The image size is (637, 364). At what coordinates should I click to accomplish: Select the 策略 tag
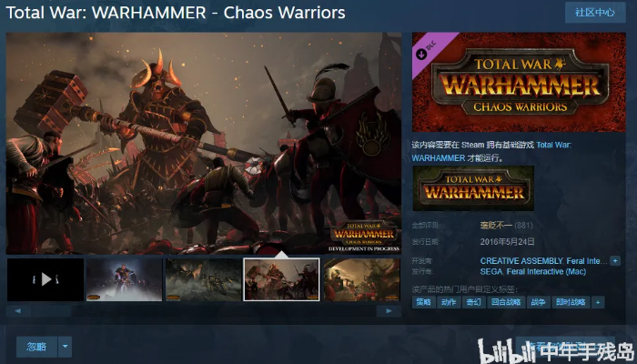pos(424,302)
